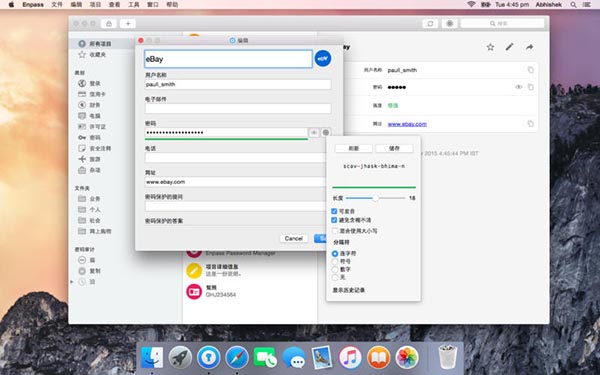Open the Enpass menu in menu bar
Image resolution: width=600 pixels, height=375 pixels.
tap(33, 5)
